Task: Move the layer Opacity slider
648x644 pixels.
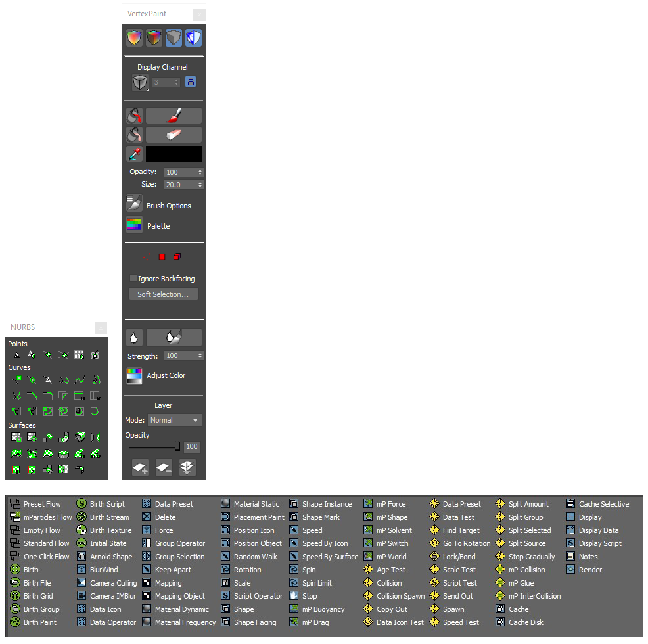Action: [x=177, y=446]
